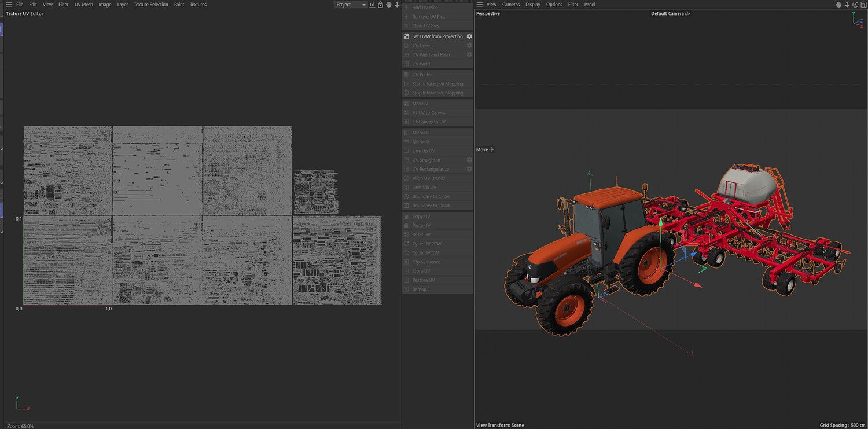Click the Cycle UV CCW command
Screen dimensions: 868x429
coord(437,244)
